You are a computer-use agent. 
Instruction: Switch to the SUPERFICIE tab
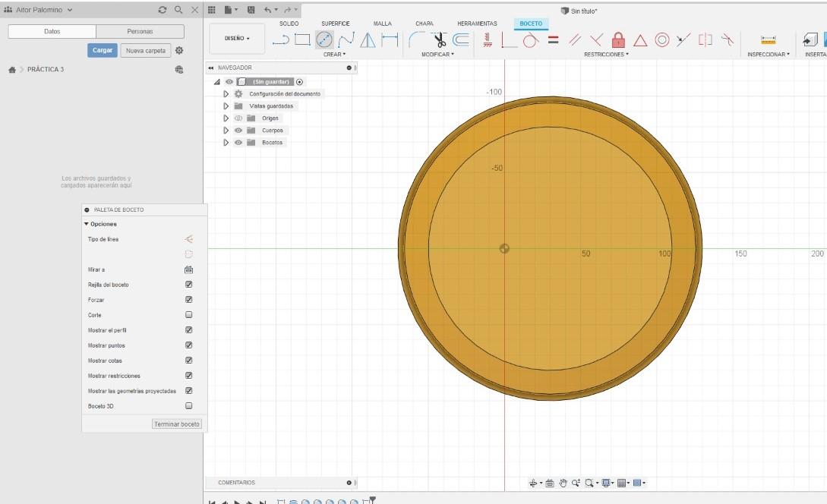coord(336,24)
